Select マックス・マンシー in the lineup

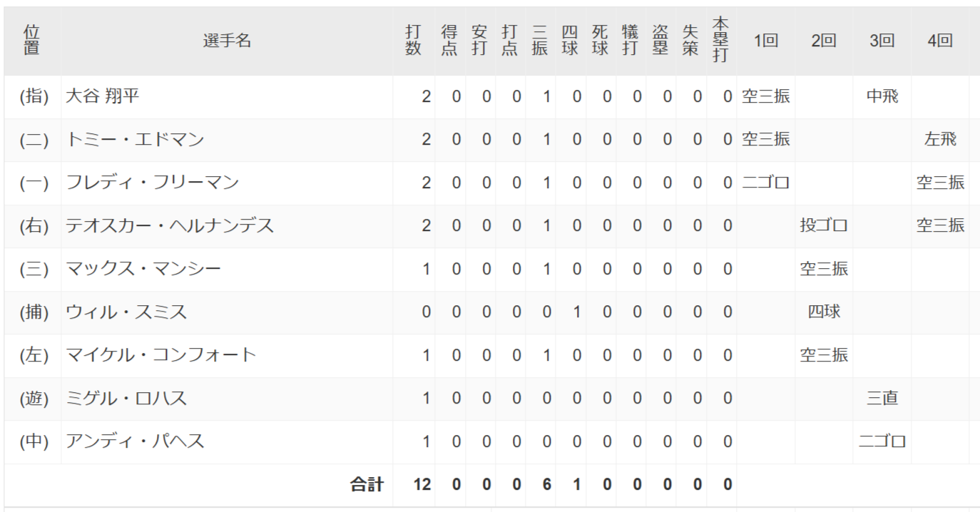point(143,269)
